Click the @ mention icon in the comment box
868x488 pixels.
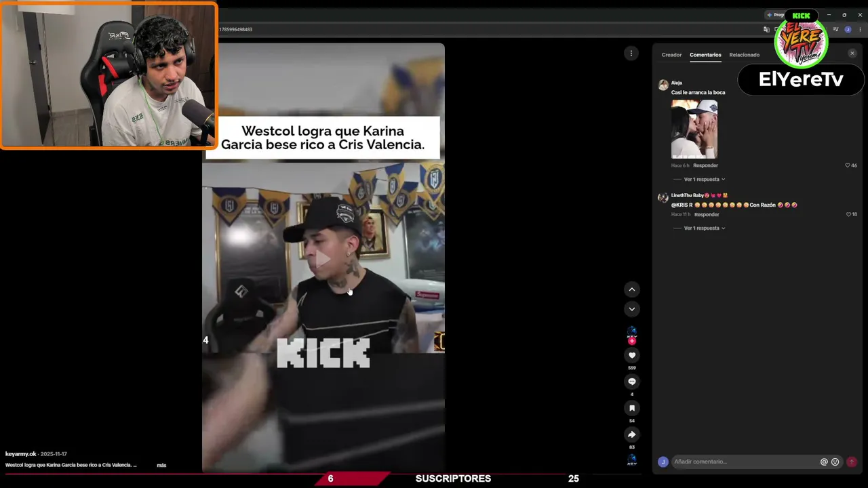(824, 462)
